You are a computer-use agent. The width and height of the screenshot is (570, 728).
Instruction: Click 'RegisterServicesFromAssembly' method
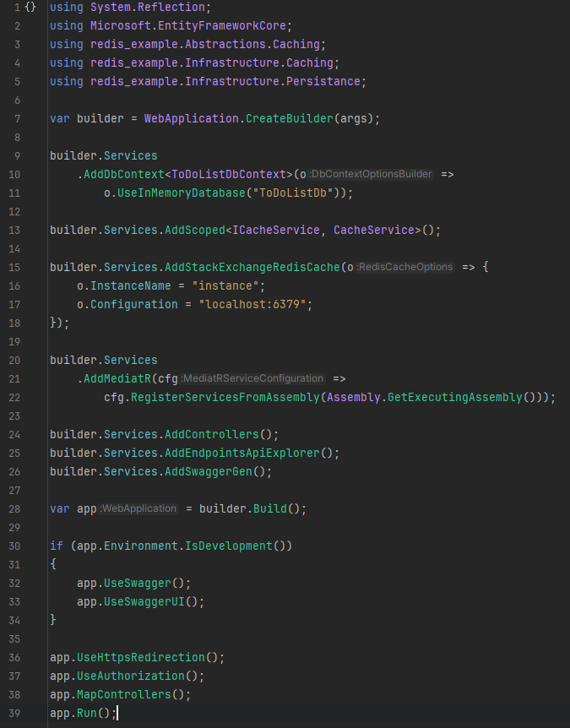coord(225,397)
